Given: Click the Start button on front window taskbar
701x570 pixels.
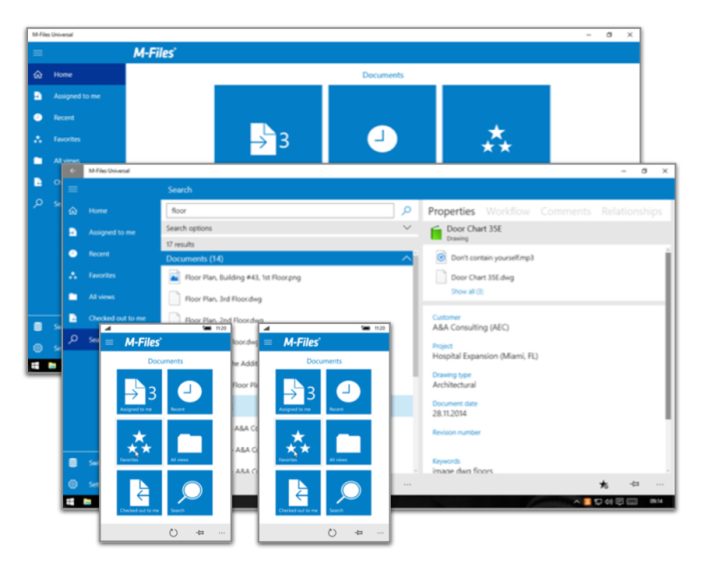Looking at the screenshot, I should point(70,502).
